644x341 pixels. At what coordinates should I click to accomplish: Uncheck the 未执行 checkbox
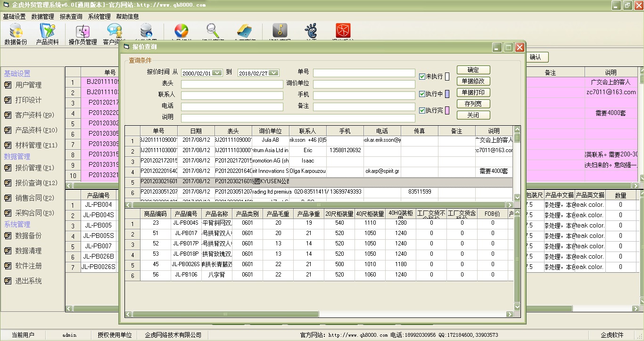point(422,76)
